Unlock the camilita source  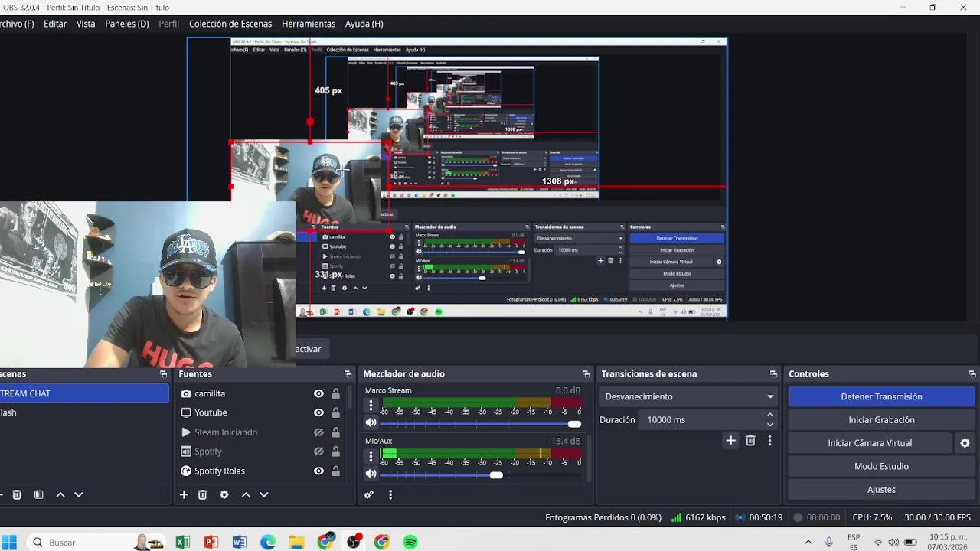click(x=335, y=394)
